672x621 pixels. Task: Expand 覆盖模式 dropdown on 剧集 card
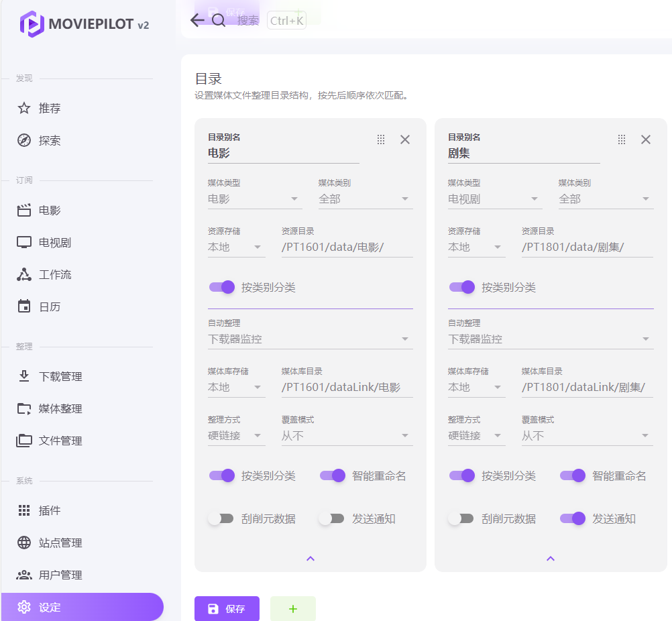pos(587,436)
